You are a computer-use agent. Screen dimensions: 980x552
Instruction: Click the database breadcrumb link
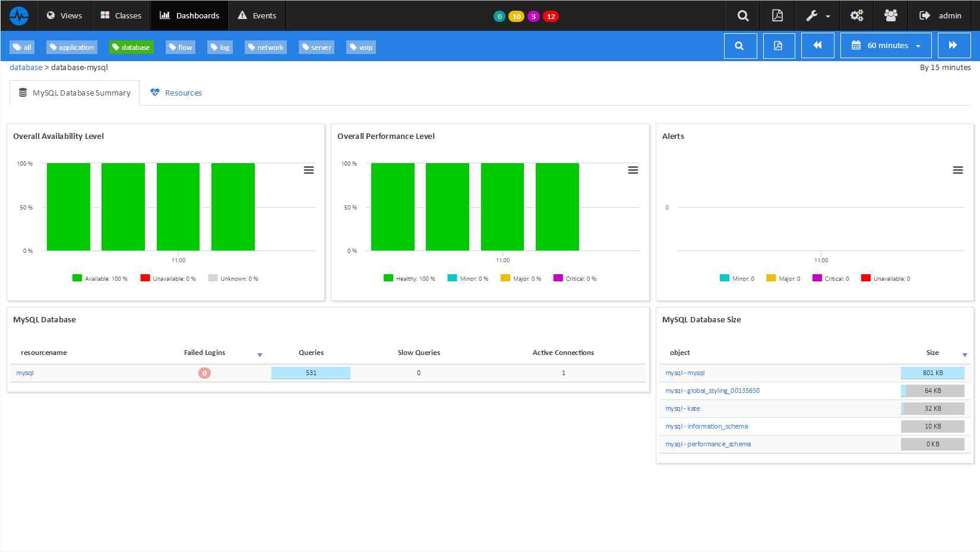click(26, 67)
